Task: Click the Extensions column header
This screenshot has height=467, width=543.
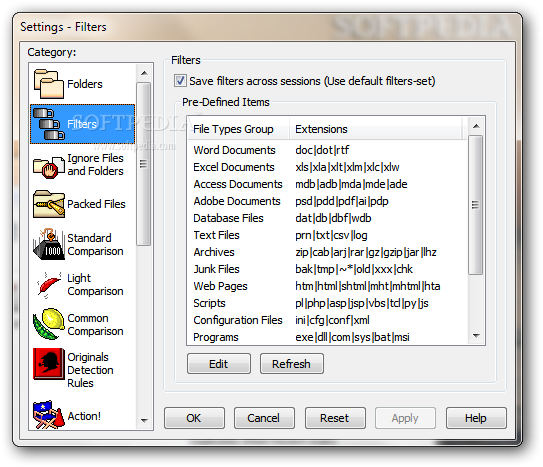Action: (x=376, y=129)
